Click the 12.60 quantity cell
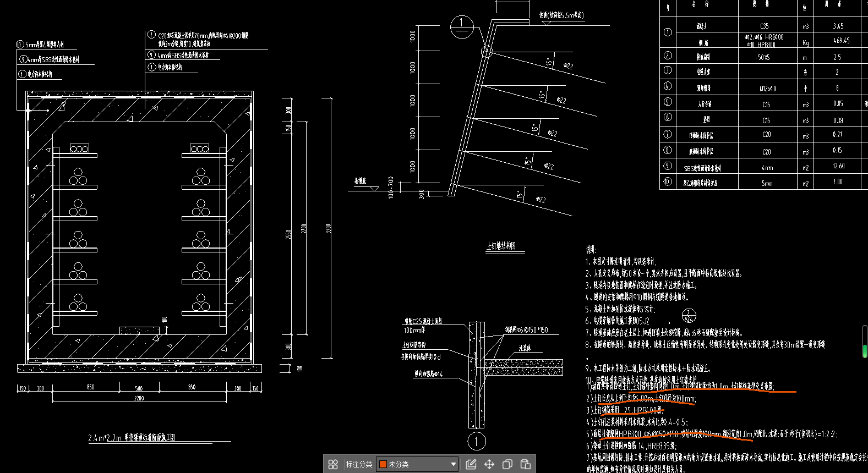868x473 pixels. coord(839,166)
